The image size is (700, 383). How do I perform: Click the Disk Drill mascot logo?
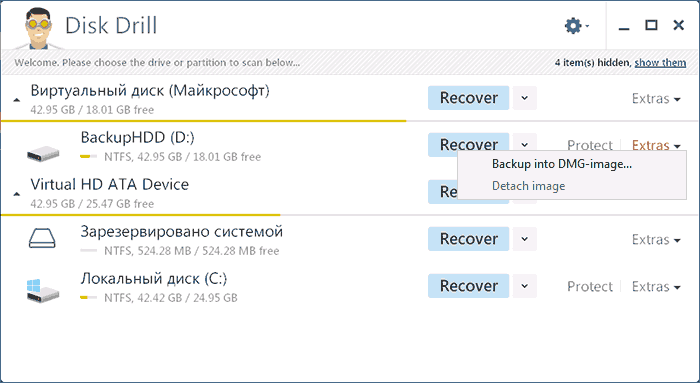39,28
